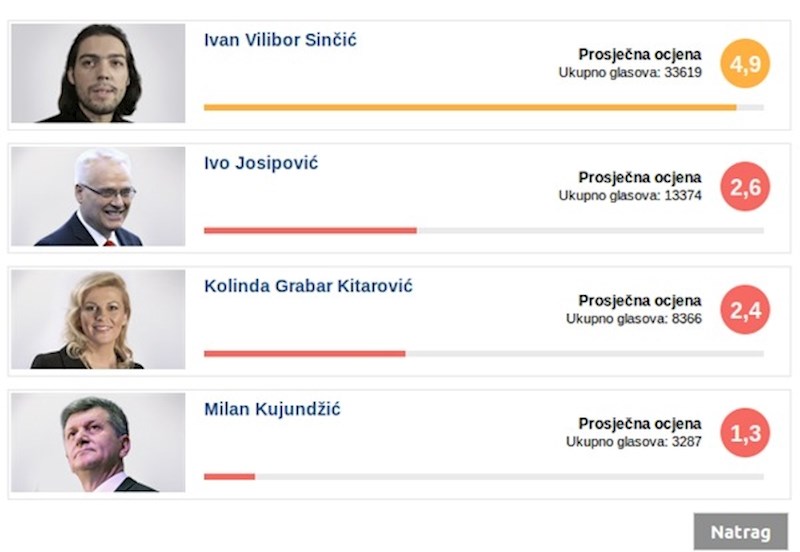Click the red 2,6 rating badge
This screenshot has height=552, width=800.
click(745, 186)
